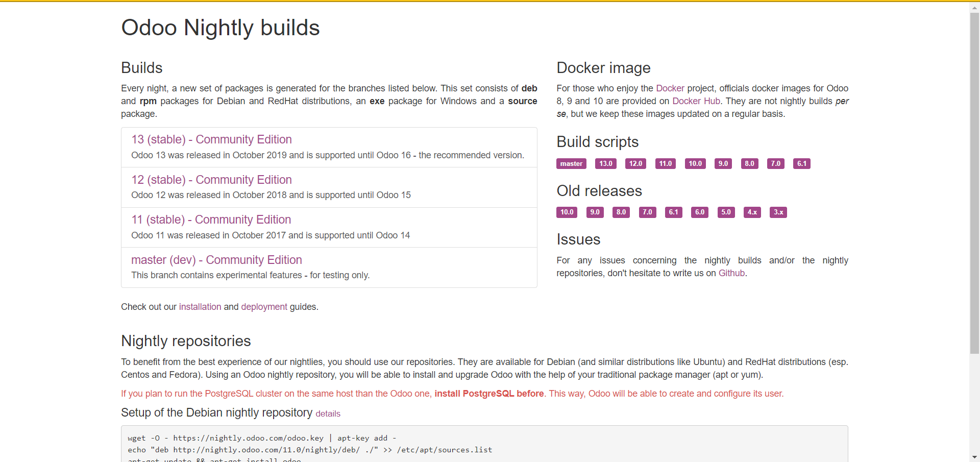Click the 'Docker image' heading
Viewport: 980px width, 462px height.
coord(603,68)
